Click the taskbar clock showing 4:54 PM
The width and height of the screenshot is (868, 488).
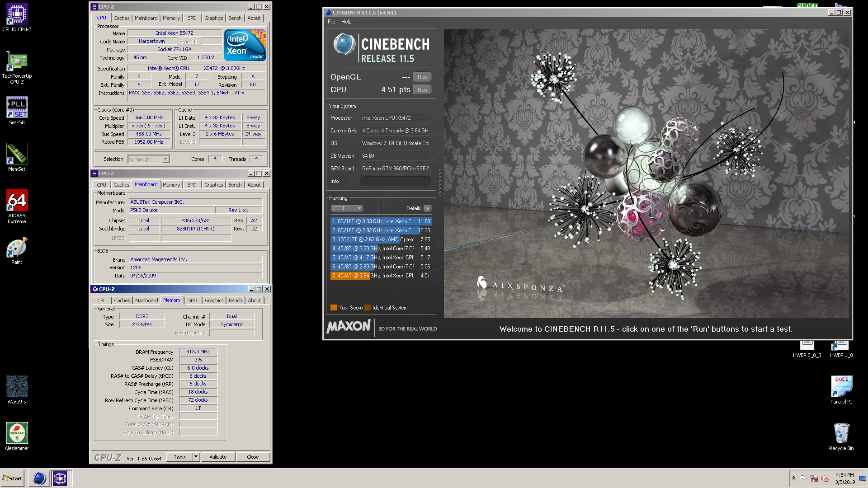[844, 479]
